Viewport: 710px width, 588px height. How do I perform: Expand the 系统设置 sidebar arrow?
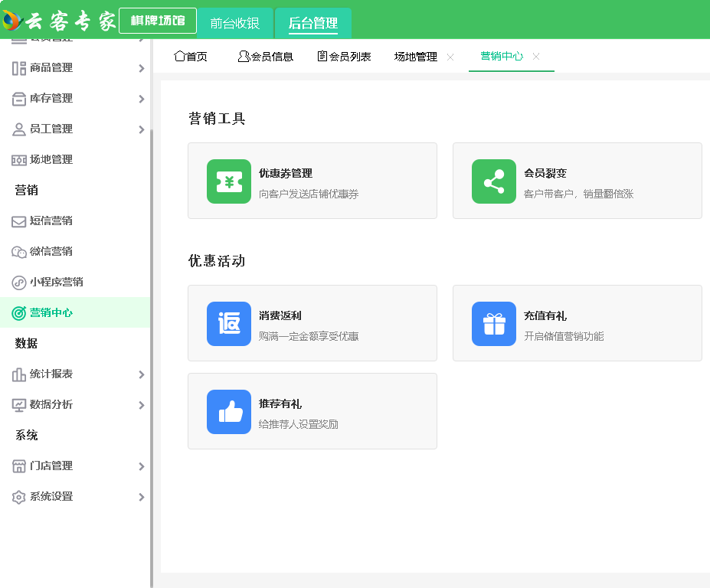click(141, 497)
